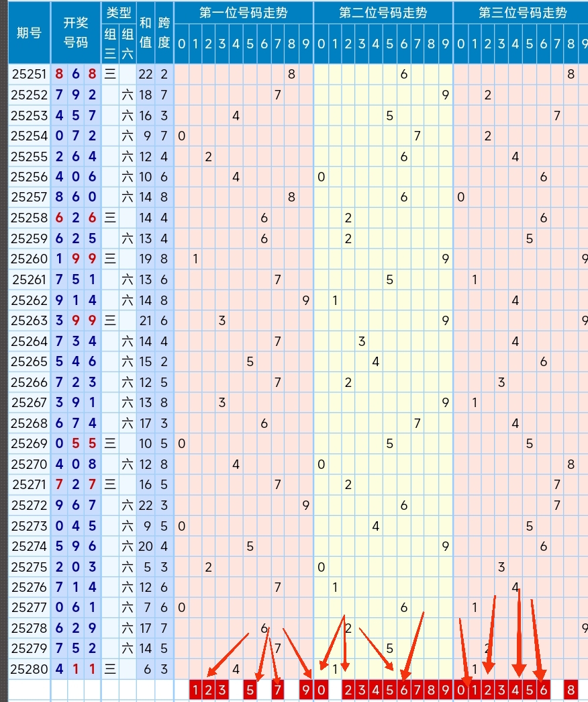Click sum value 21 in row 25263
Image resolution: width=588 pixels, height=702 pixels.
coord(146,320)
